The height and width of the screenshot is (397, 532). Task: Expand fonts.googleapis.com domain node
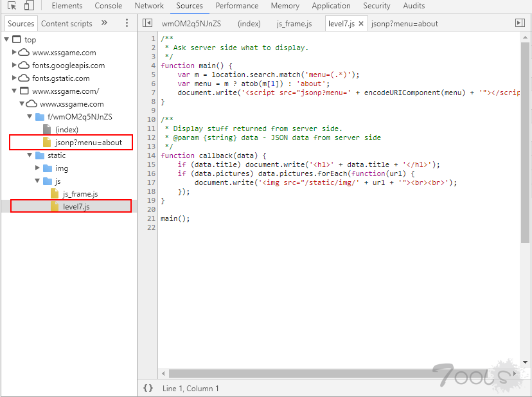point(14,65)
